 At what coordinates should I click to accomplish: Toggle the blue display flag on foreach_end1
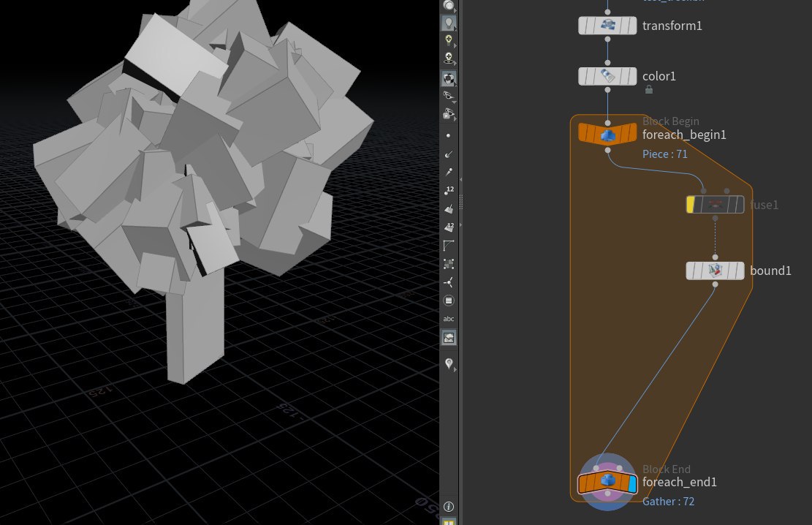(631, 484)
